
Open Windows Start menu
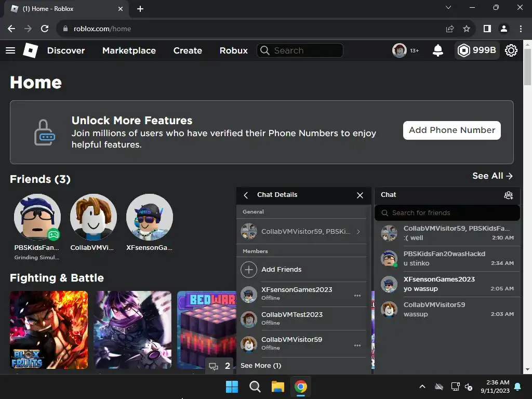(x=232, y=387)
